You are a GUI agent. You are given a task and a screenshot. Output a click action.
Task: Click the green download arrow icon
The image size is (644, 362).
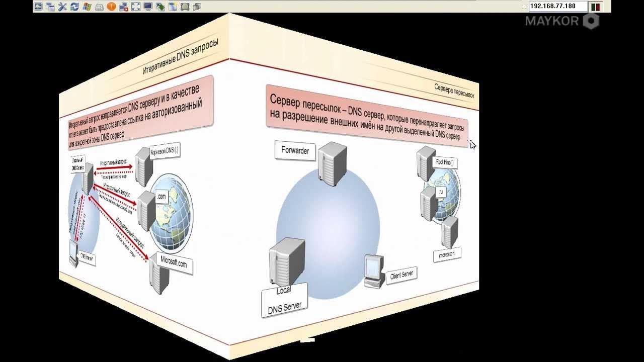coord(160,7)
